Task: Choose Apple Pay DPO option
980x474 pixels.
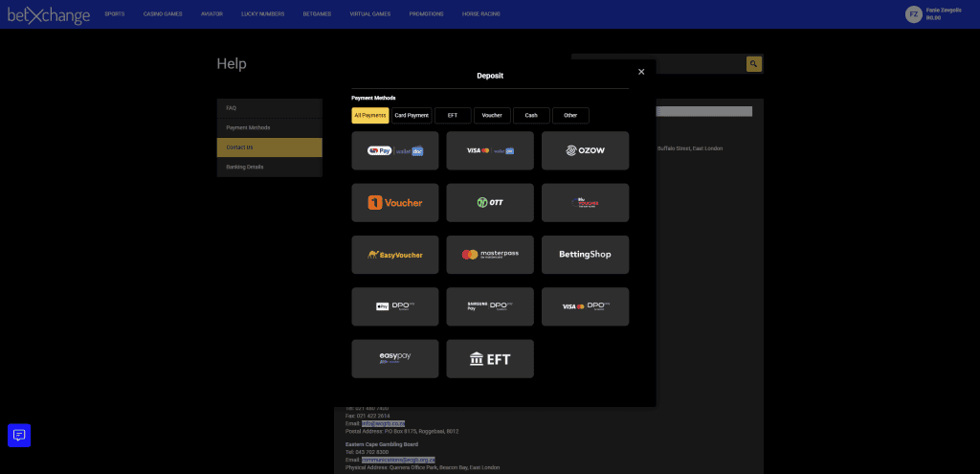Action: 395,306
